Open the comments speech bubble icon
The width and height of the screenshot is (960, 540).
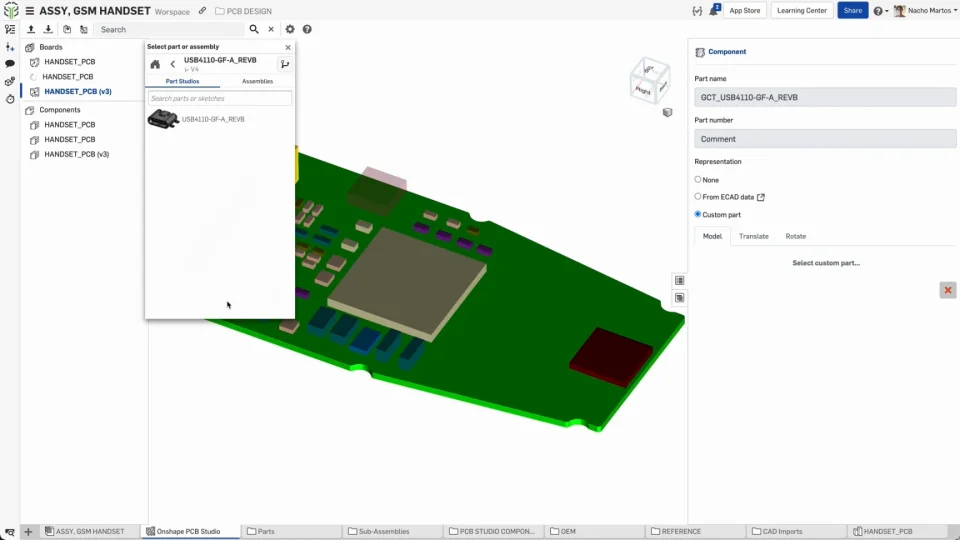(x=10, y=63)
